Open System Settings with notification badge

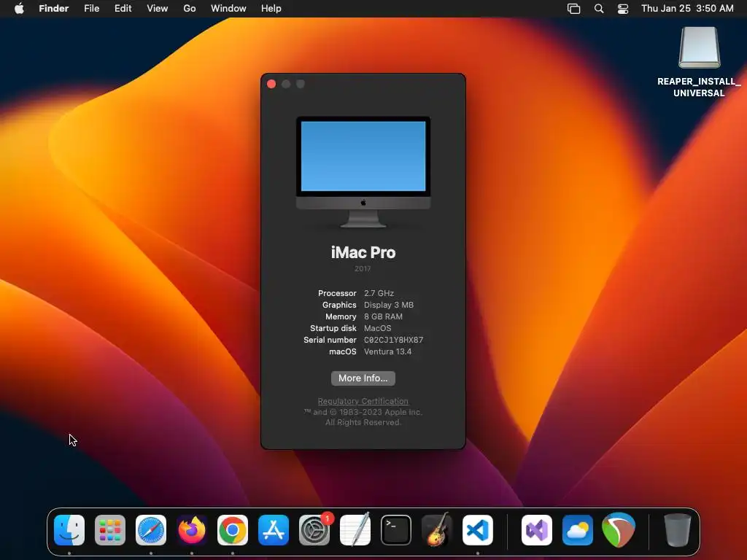click(314, 530)
